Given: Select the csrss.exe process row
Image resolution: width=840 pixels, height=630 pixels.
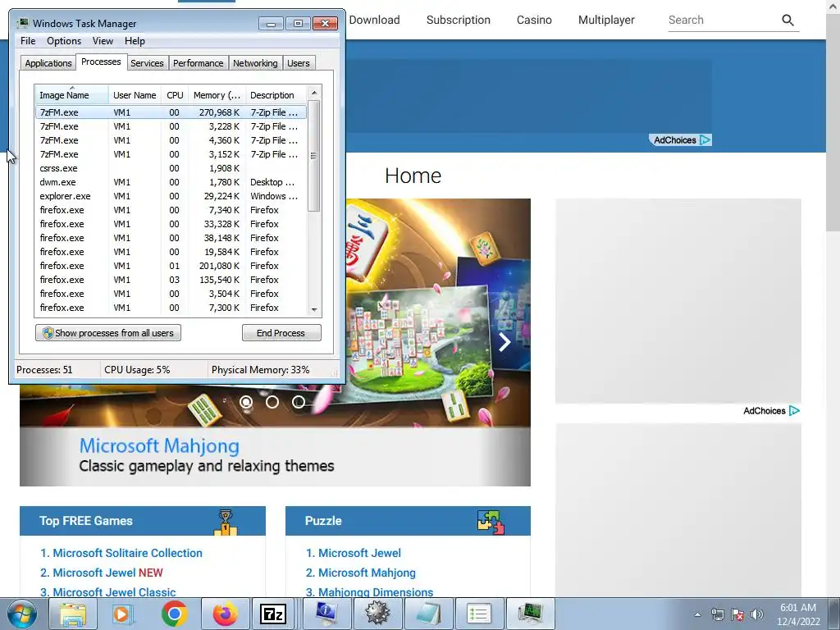Looking at the screenshot, I should coord(171,168).
